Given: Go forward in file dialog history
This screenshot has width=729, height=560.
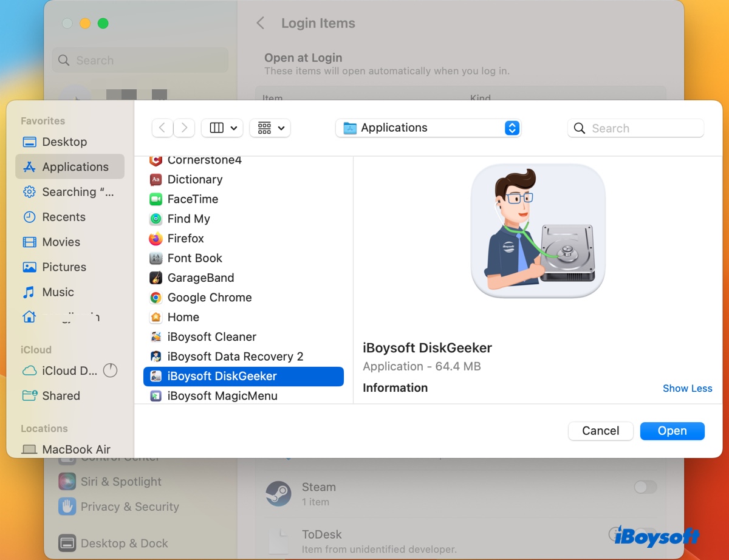Looking at the screenshot, I should tap(184, 128).
